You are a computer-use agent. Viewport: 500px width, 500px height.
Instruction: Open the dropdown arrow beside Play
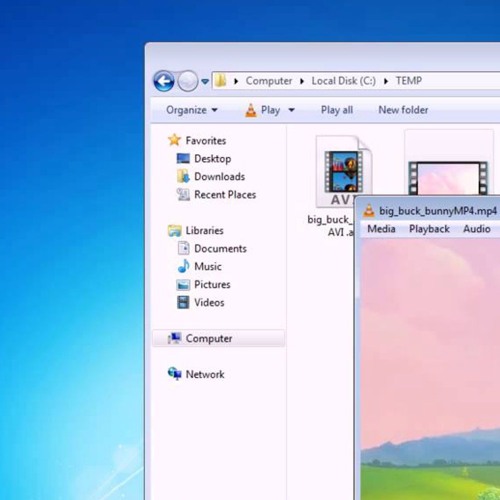291,110
